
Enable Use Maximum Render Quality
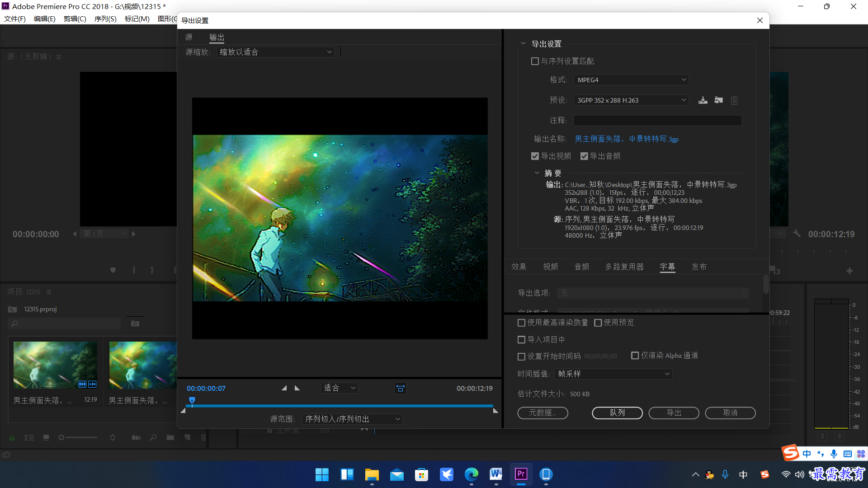[521, 323]
